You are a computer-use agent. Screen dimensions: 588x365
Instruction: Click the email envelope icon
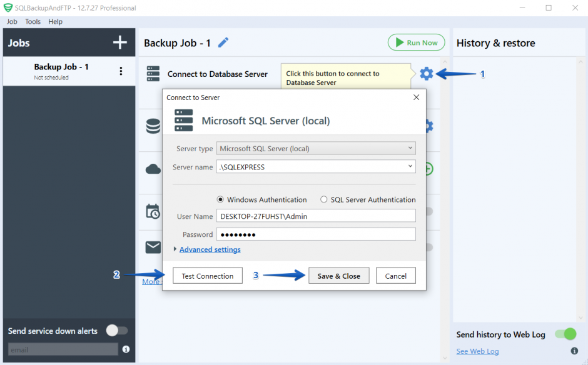pyautogui.click(x=153, y=247)
